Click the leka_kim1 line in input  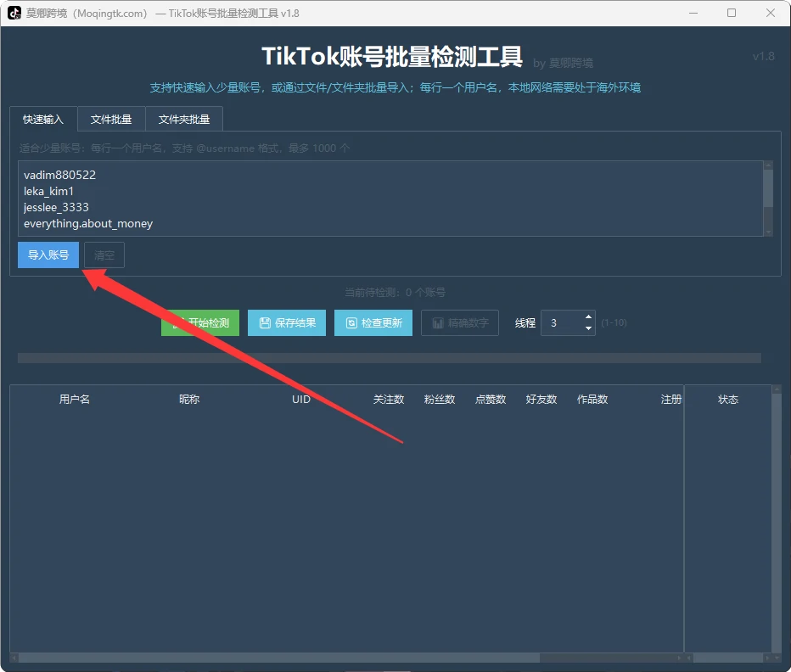[48, 191]
